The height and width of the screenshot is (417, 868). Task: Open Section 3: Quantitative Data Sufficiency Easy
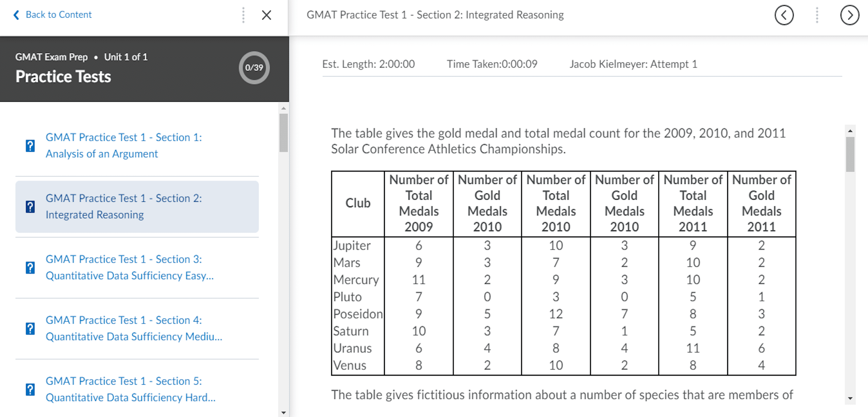tap(130, 268)
